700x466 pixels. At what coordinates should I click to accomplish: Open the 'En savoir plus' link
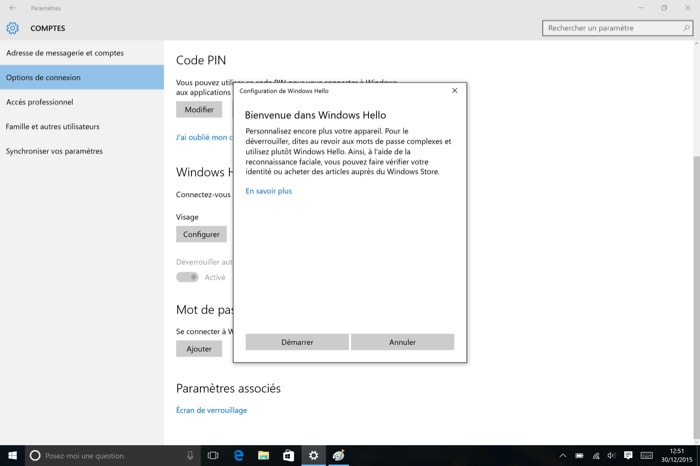click(269, 191)
